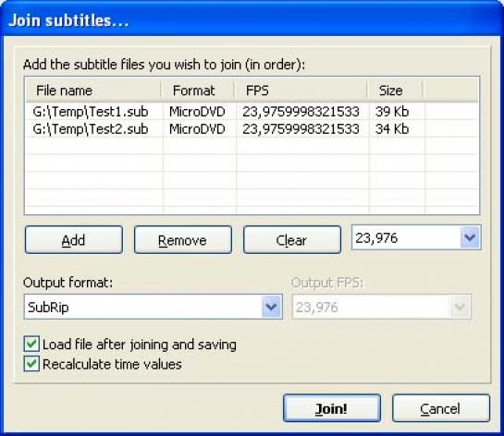Click the MicroDVD format cell of Test2.sub
504x436 pixels.
(197, 129)
